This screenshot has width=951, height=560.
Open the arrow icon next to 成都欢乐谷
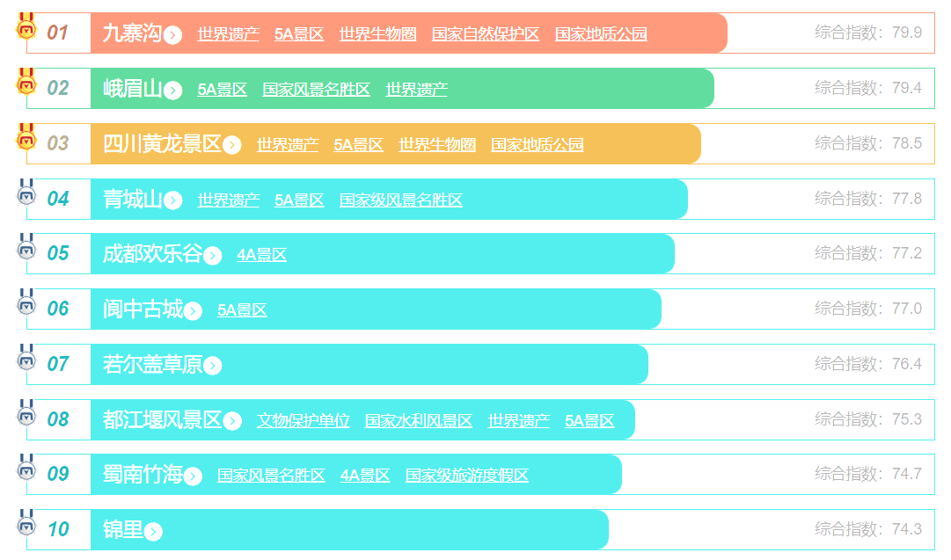point(213,256)
